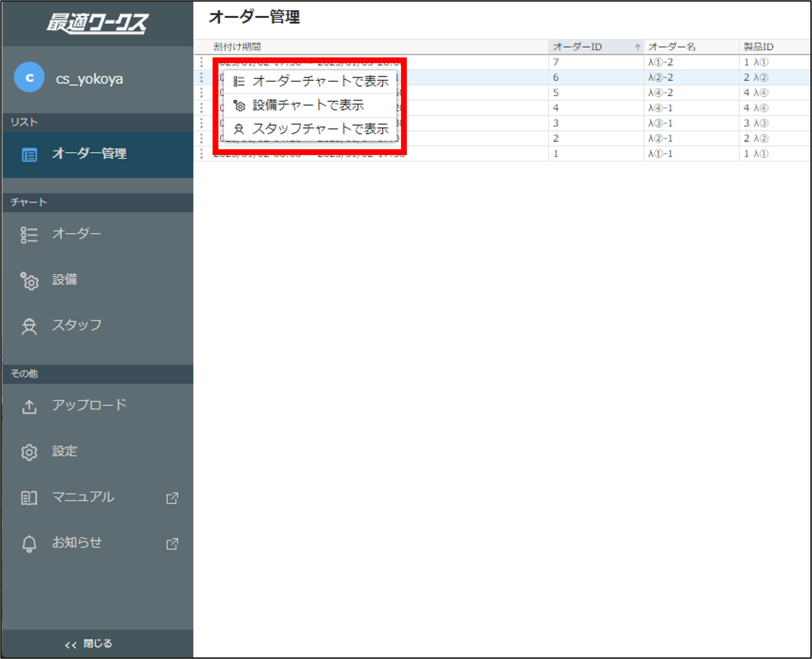The image size is (812, 659).
Task: Click the cs_yokoya username
Action: (89, 79)
